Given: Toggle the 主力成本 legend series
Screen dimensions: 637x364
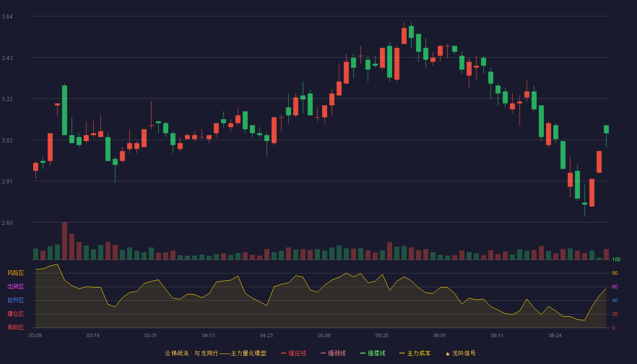Looking at the screenshot, I should point(415,353).
